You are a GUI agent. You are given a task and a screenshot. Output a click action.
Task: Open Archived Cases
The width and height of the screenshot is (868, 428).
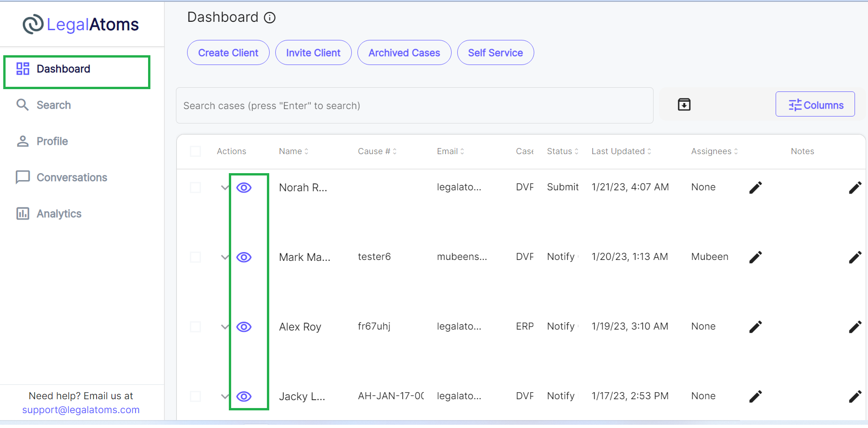pos(404,52)
